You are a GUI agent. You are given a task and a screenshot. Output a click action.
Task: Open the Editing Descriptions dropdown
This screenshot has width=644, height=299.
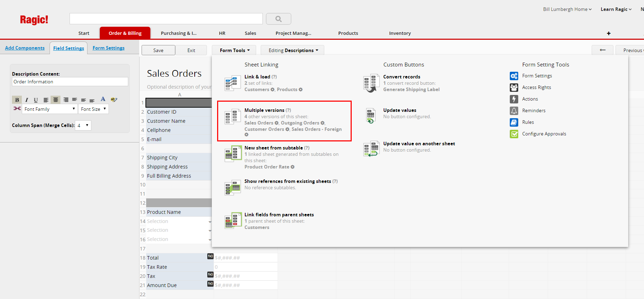pyautogui.click(x=293, y=50)
